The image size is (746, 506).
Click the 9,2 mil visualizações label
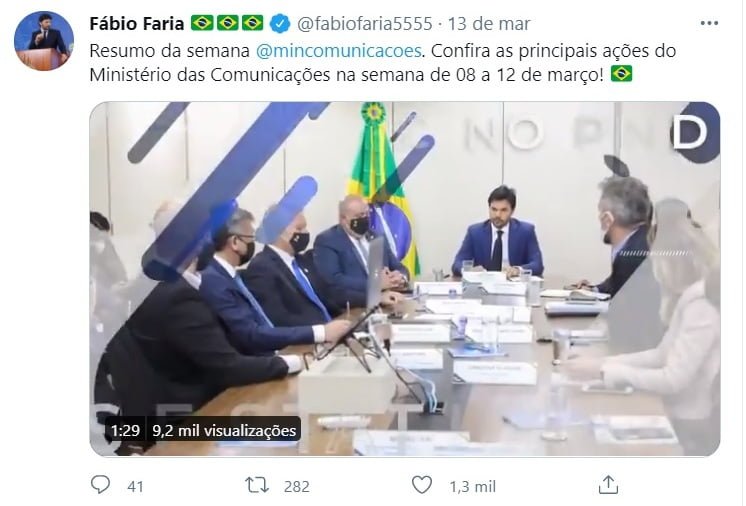tap(224, 430)
